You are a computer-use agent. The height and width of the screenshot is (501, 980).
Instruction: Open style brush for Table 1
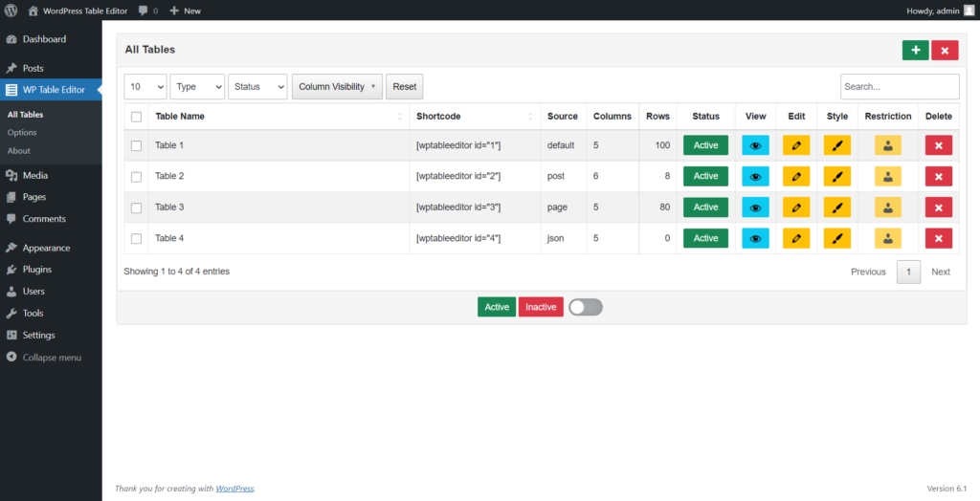pyautogui.click(x=837, y=145)
